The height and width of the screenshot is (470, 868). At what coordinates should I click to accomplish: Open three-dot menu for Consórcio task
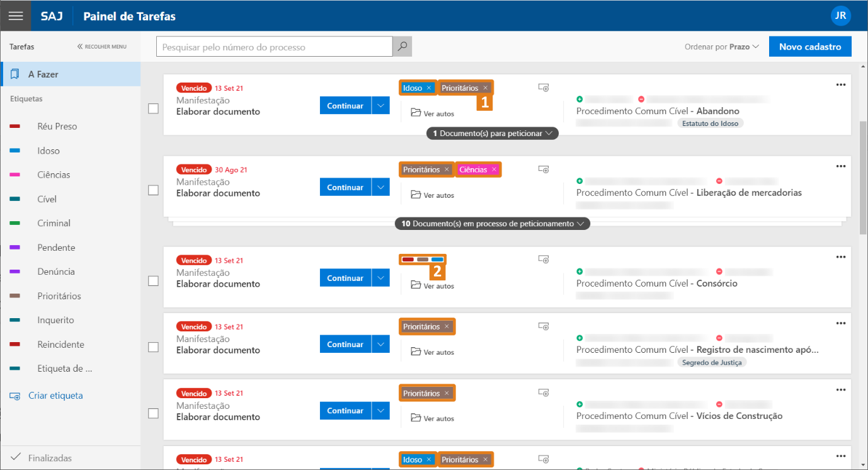click(x=840, y=257)
